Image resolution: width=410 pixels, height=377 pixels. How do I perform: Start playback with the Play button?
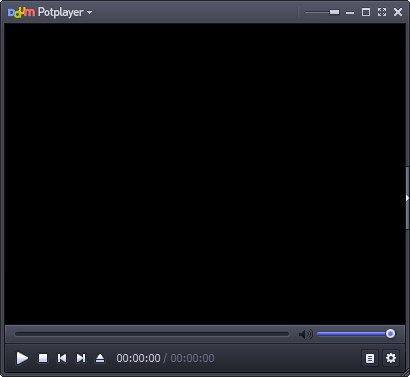pyautogui.click(x=22, y=358)
